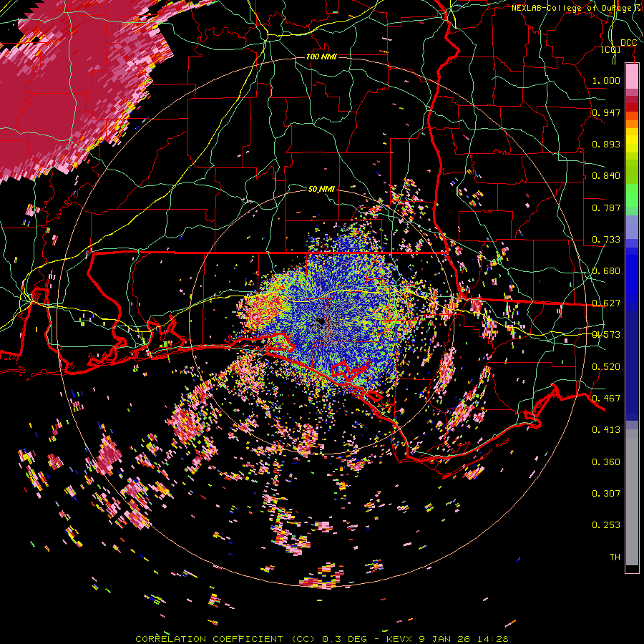Click the 0.467 legend value

[606, 399]
